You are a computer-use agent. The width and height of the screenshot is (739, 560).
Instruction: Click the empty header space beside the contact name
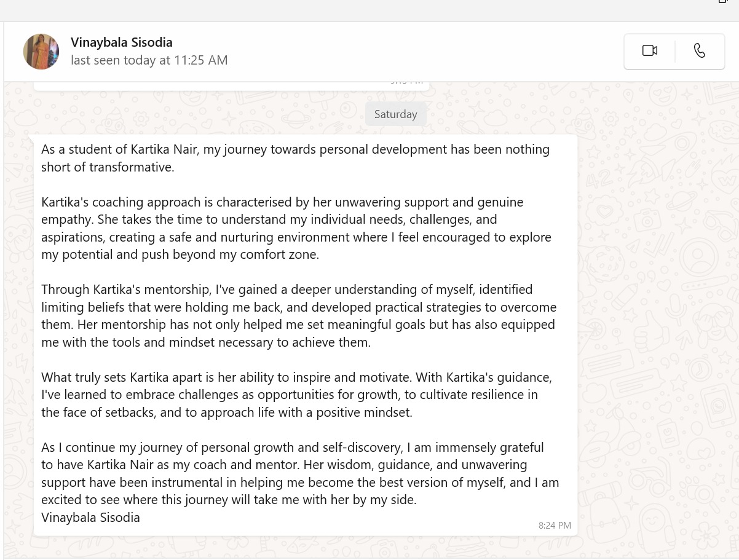tap(400, 52)
